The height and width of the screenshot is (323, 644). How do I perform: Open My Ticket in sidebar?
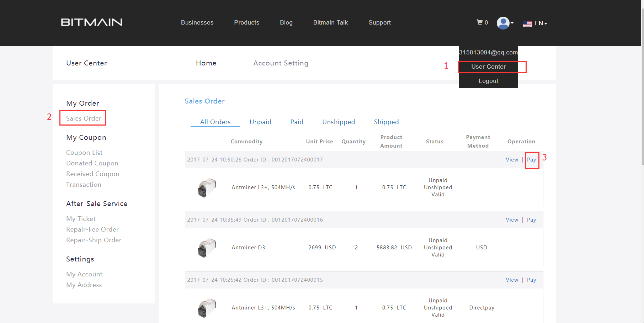click(81, 218)
